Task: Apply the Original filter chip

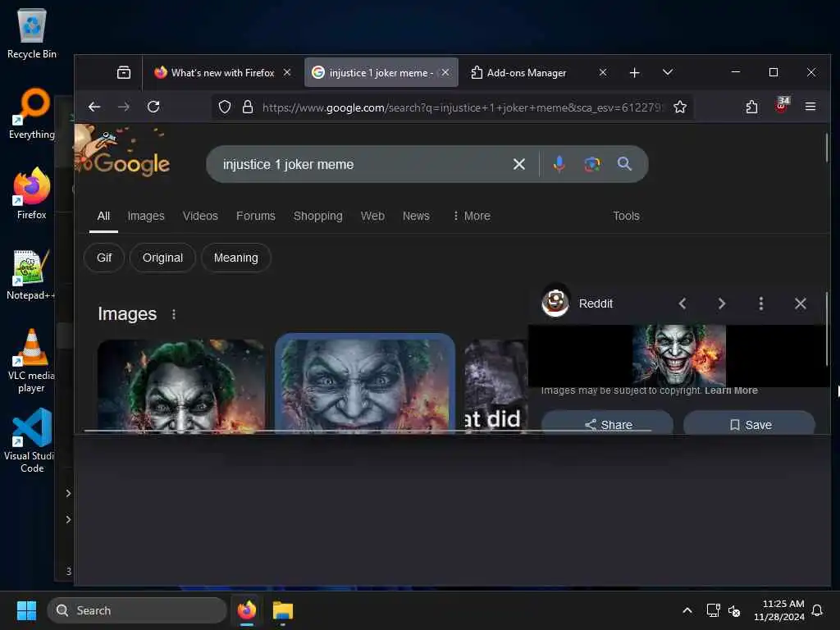Action: (x=162, y=258)
